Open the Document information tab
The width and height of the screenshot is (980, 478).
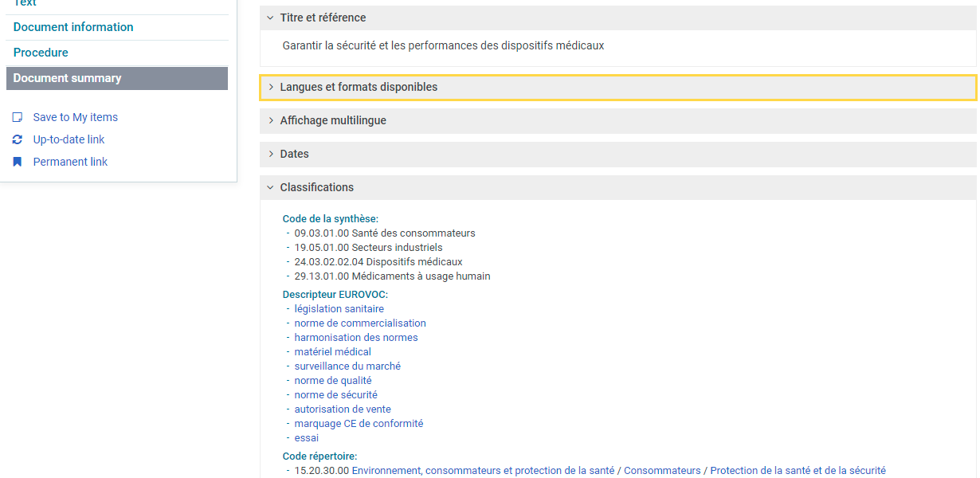tap(73, 27)
